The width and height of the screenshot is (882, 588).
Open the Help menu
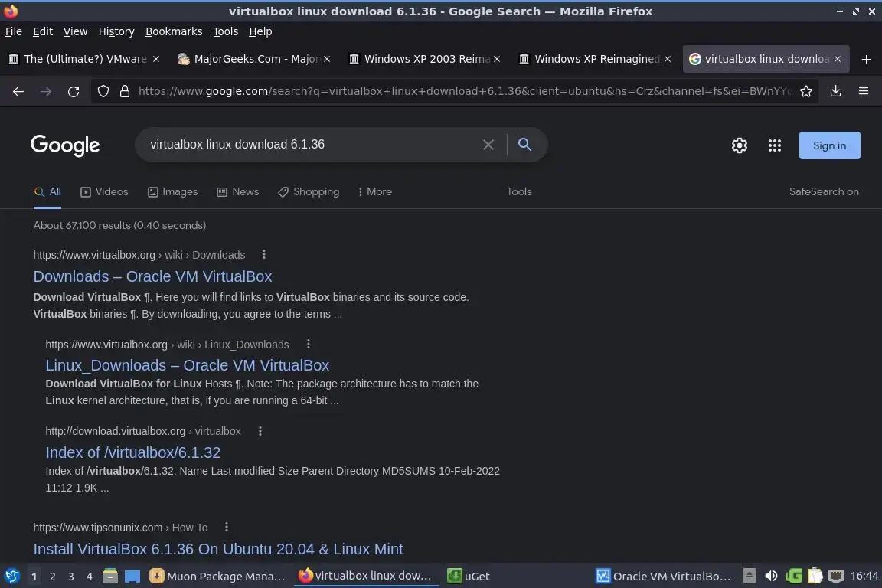point(260,31)
